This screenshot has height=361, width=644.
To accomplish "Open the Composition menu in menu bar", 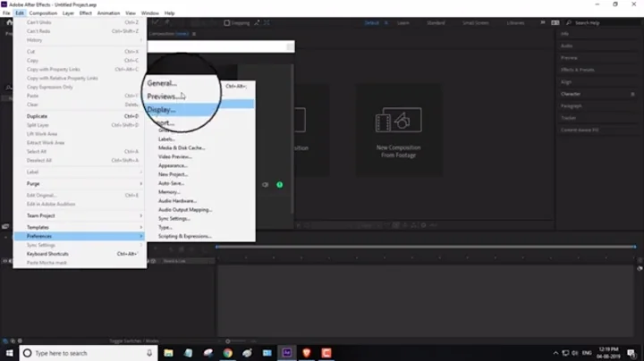I will tap(42, 13).
